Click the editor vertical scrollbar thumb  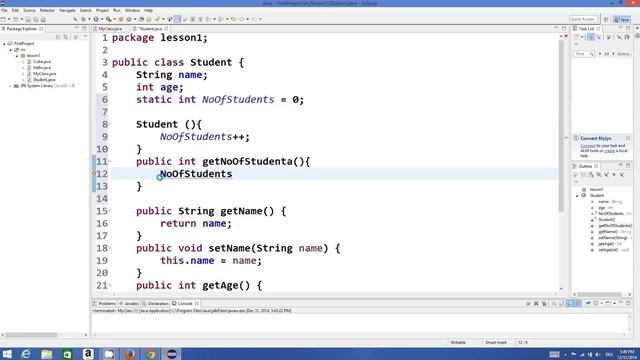pyautogui.click(x=562, y=127)
